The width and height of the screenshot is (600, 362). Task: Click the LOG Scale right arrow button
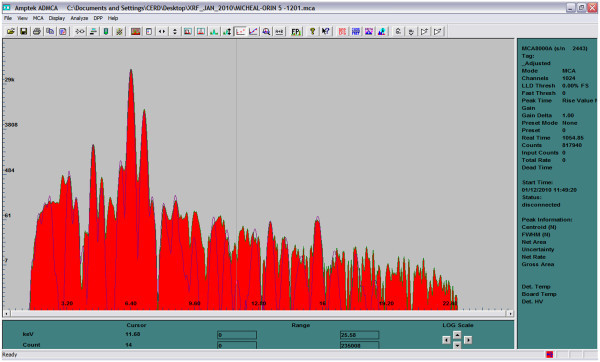click(x=468, y=340)
